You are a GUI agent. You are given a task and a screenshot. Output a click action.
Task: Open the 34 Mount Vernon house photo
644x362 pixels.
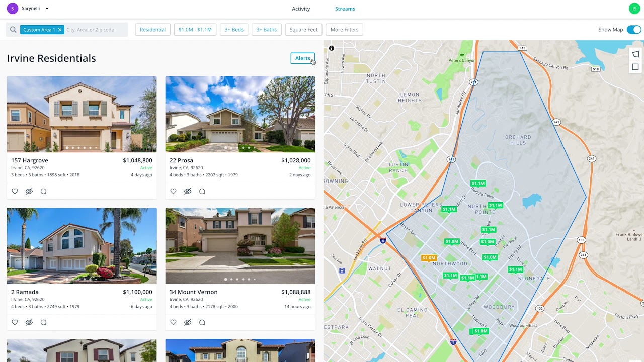coord(240,246)
